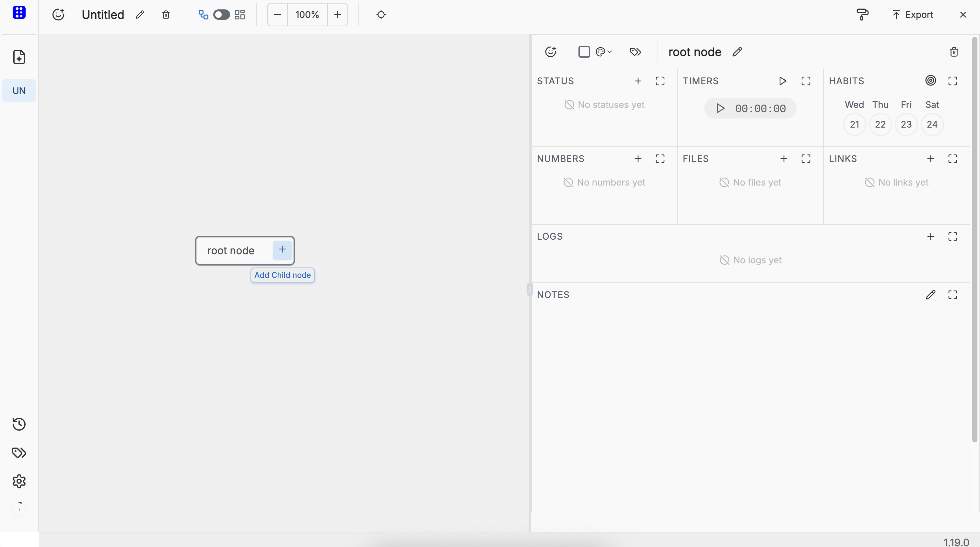
Task: Open the style painter tool in top bar
Action: [862, 15]
